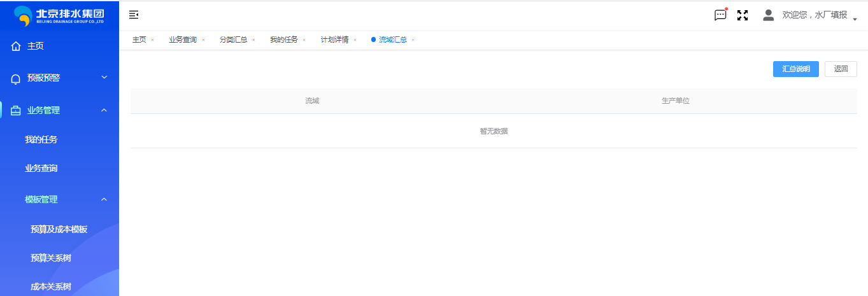The image size is (868, 296).
Task: Switch to the 计划详情 tab
Action: coord(334,39)
